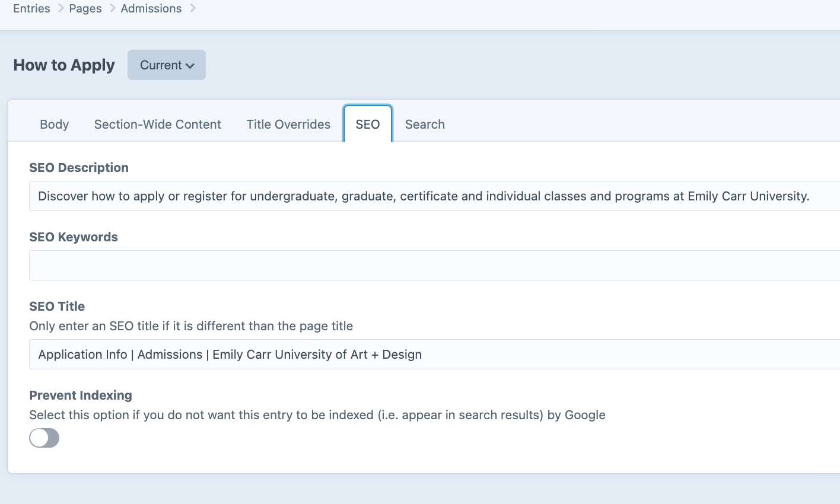Open the Current revision dropdown

coord(167,65)
